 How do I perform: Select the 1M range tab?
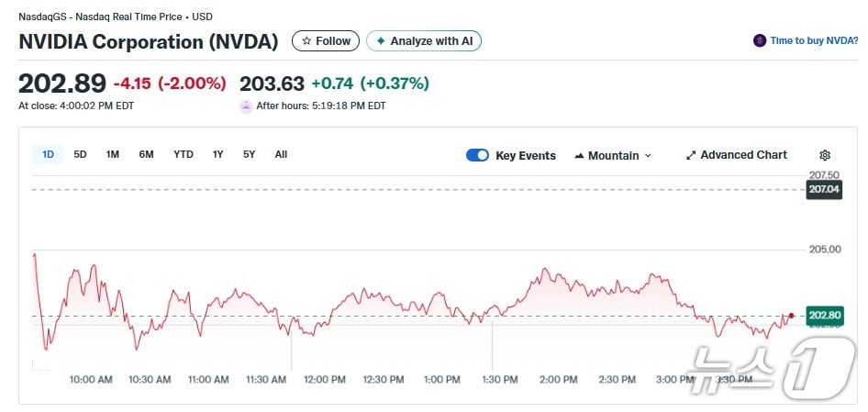click(112, 154)
